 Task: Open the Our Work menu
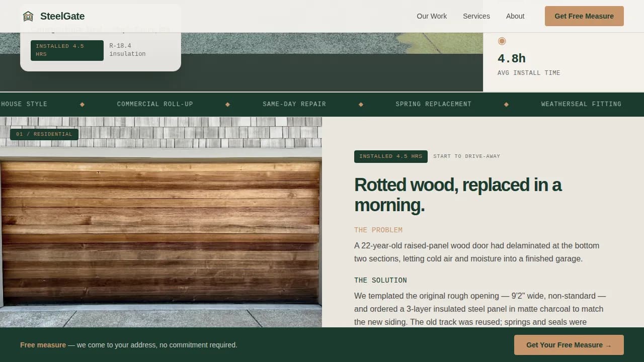click(431, 16)
